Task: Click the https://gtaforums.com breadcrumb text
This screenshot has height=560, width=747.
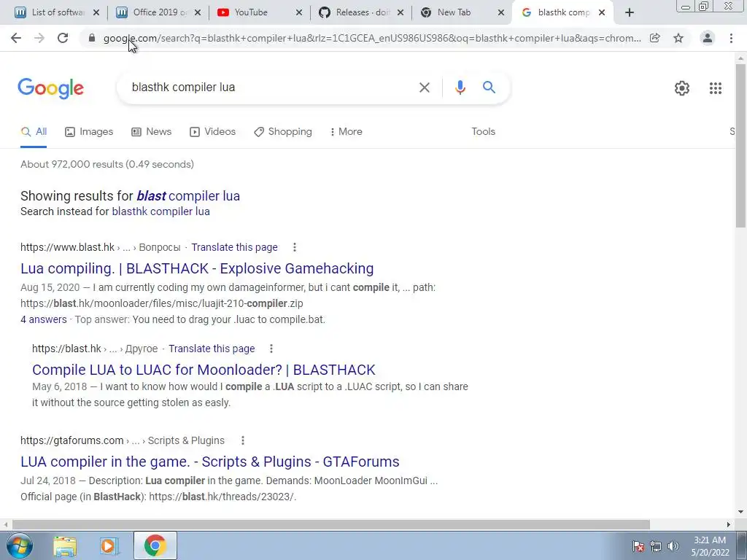Action: coord(72,440)
